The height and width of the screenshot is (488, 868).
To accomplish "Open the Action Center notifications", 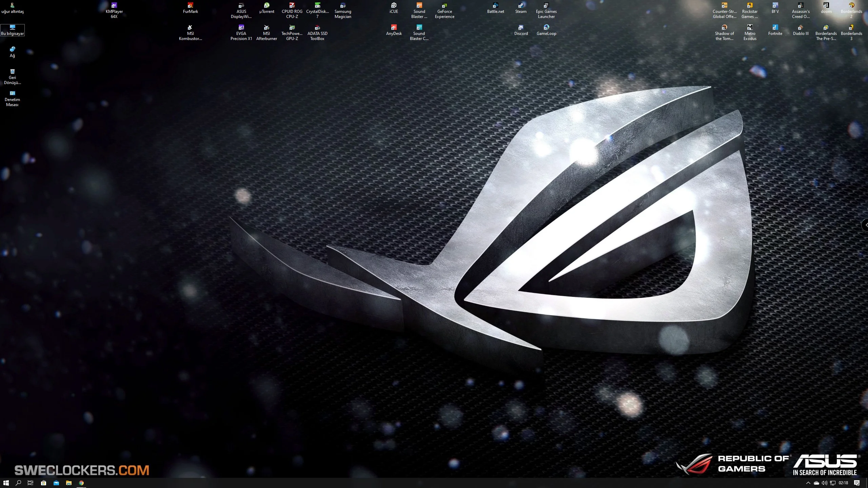I will [x=857, y=483].
